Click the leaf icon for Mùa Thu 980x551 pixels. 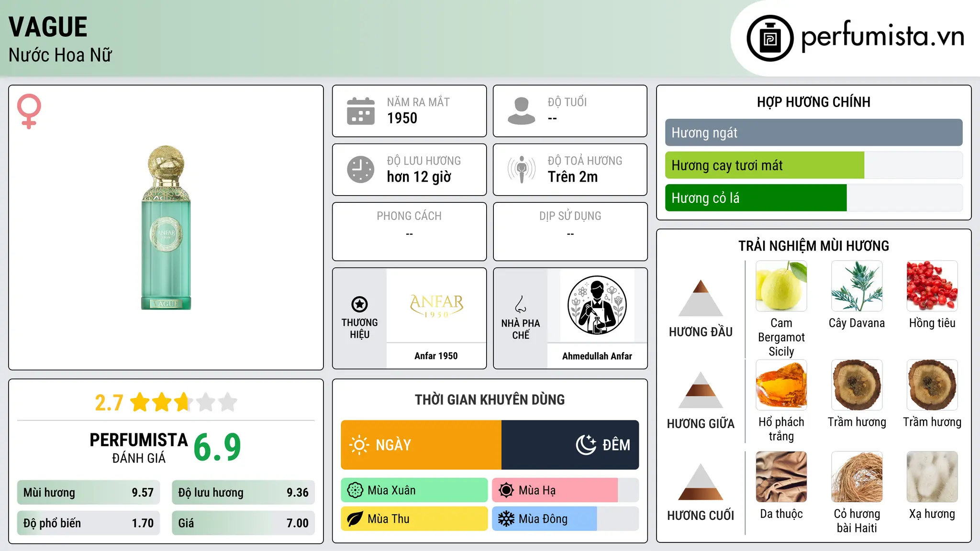coord(355,519)
